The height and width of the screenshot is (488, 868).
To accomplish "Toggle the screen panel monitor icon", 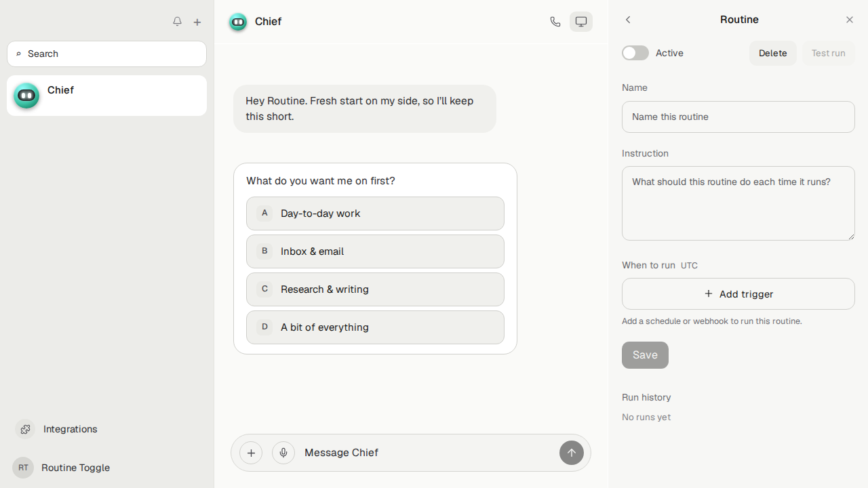I will pyautogui.click(x=581, y=22).
